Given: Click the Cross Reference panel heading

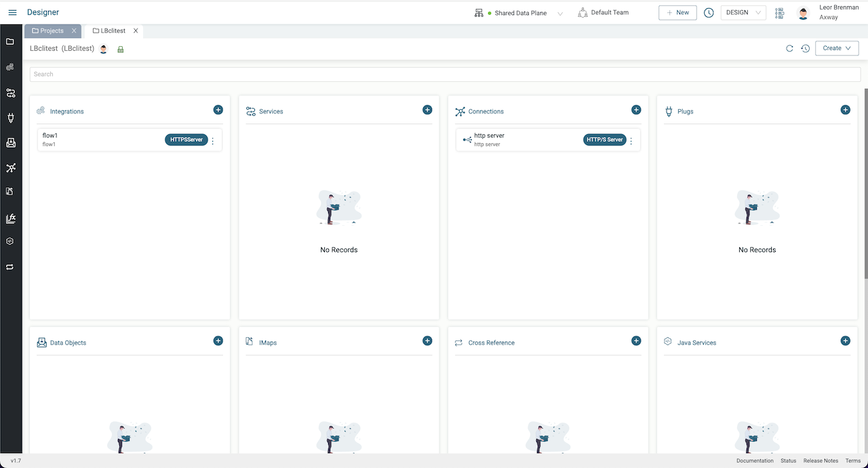Looking at the screenshot, I should (x=492, y=343).
